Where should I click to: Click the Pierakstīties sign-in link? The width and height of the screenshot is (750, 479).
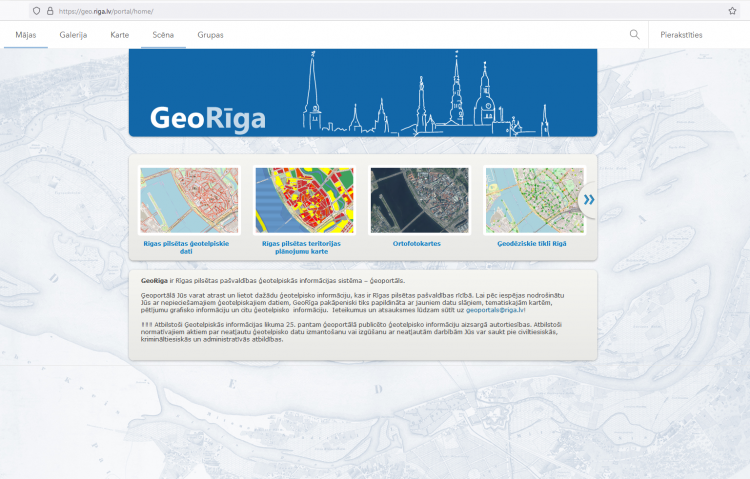681,35
